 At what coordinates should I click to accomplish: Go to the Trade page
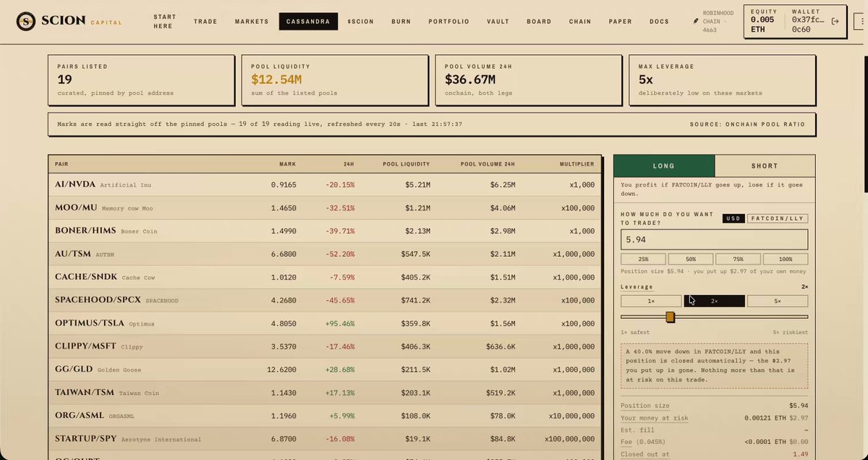click(x=205, y=22)
